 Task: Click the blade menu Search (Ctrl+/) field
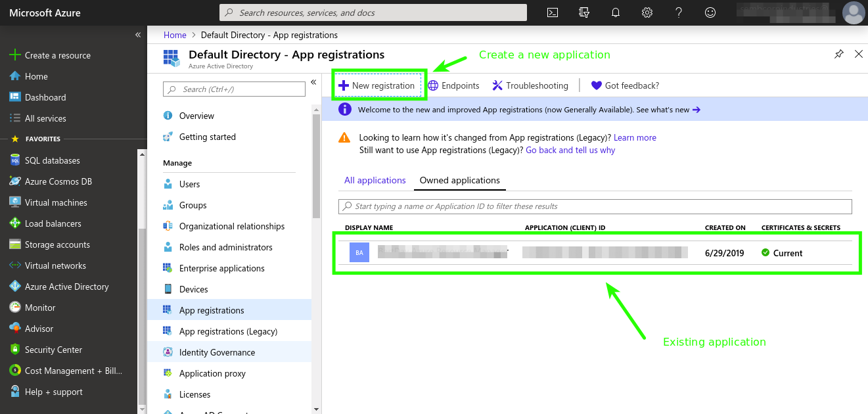coord(234,89)
